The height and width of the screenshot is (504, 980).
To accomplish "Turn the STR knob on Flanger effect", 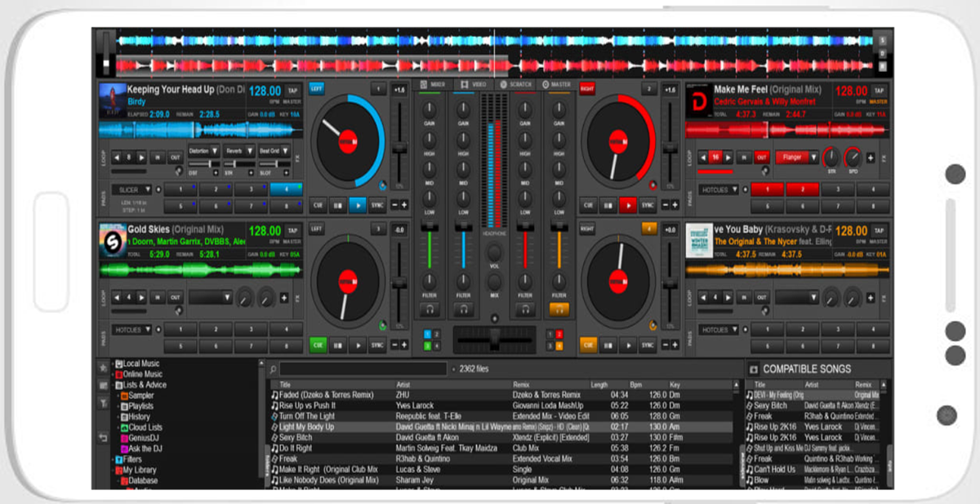I will 831,157.
